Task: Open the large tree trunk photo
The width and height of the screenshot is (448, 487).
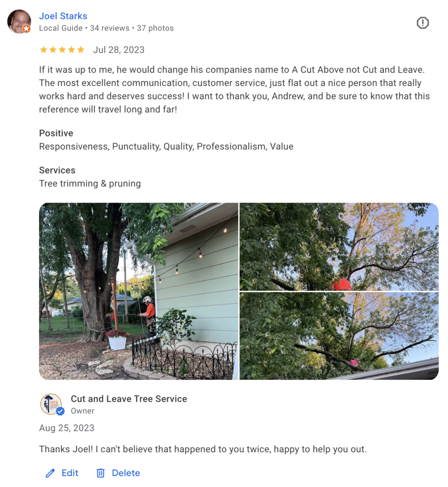Action: click(x=138, y=292)
